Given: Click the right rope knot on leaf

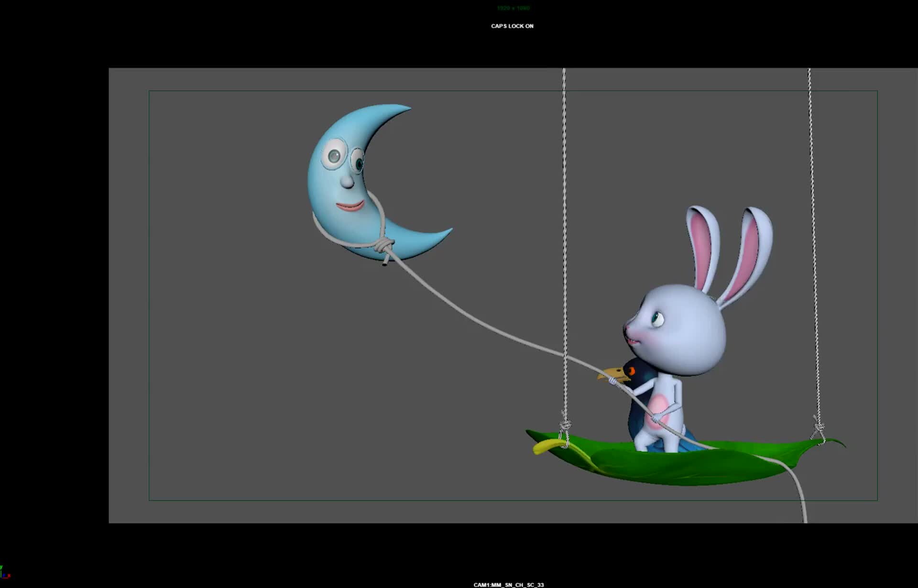Looking at the screenshot, I should click(x=818, y=426).
